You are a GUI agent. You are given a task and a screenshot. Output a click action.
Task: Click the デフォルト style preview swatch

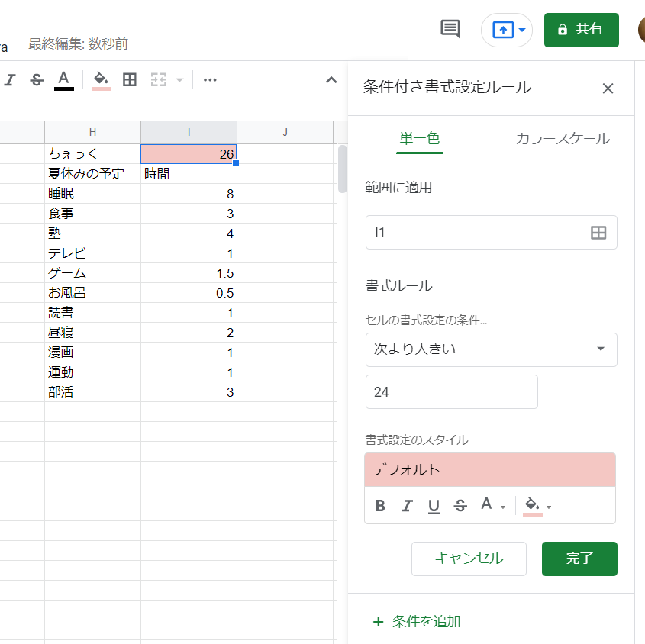(491, 469)
